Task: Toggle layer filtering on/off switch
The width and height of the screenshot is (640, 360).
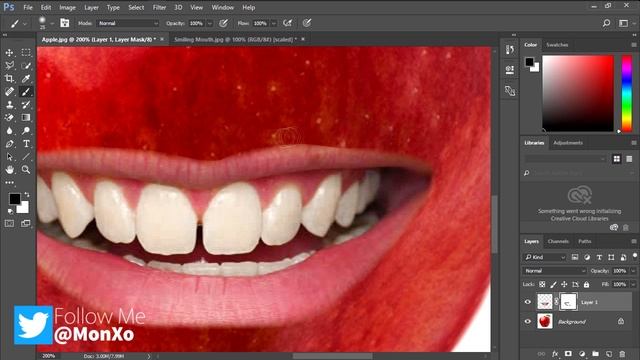Action: (x=635, y=256)
